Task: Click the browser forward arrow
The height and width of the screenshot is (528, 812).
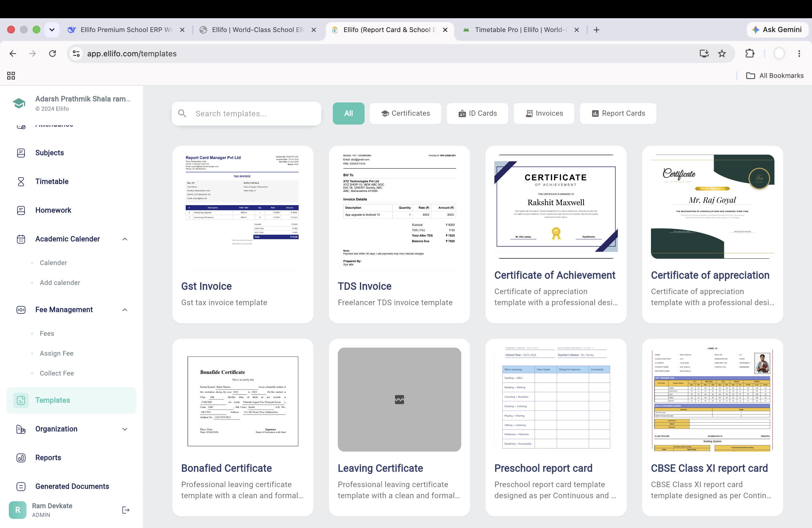Action: point(32,54)
